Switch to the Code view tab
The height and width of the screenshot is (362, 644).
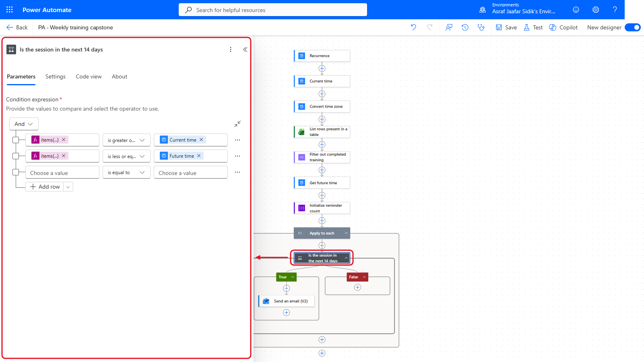tap(89, 76)
